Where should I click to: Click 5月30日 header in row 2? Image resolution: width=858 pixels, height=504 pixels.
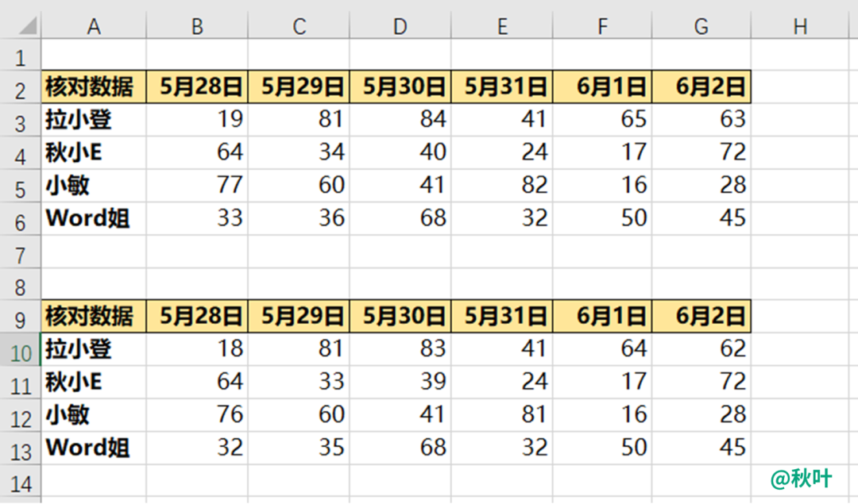400,87
